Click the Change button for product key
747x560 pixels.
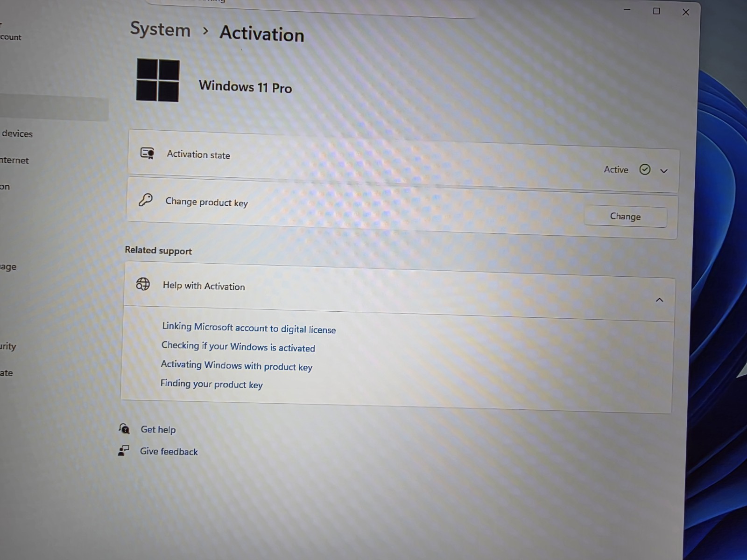coord(625,217)
